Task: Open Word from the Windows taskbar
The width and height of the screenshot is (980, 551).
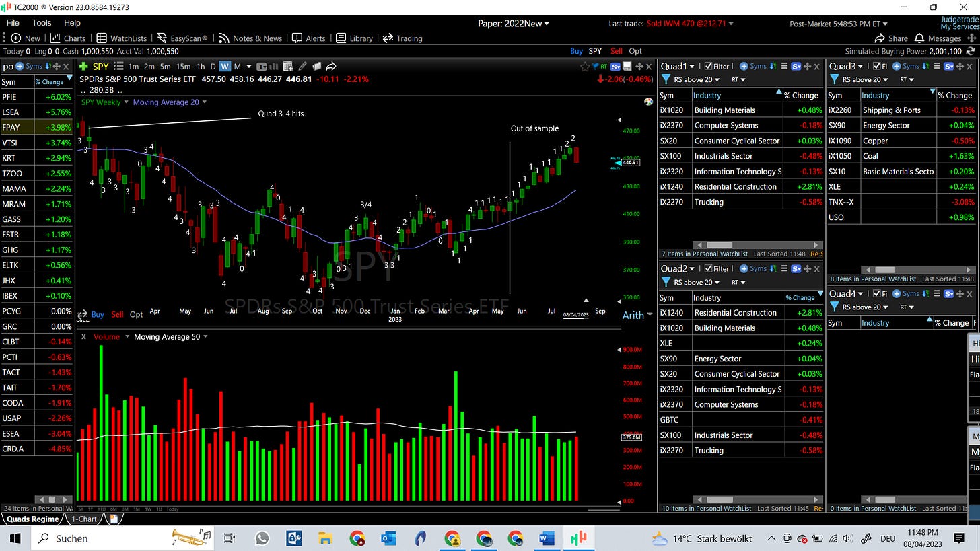Action: click(546, 538)
